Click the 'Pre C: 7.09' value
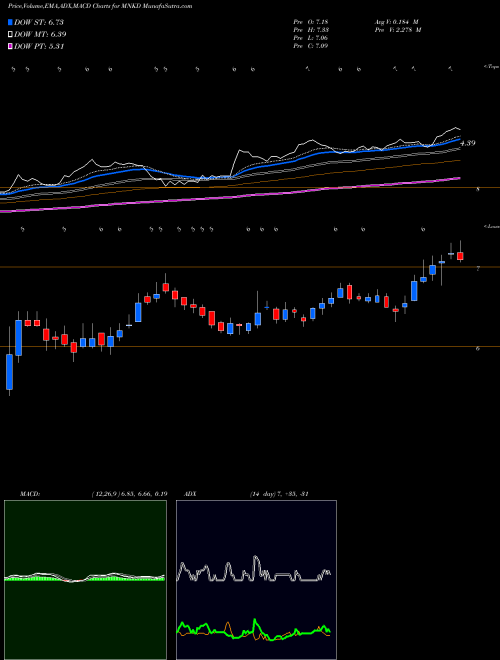The width and height of the screenshot is (500, 660). pyautogui.click(x=311, y=46)
